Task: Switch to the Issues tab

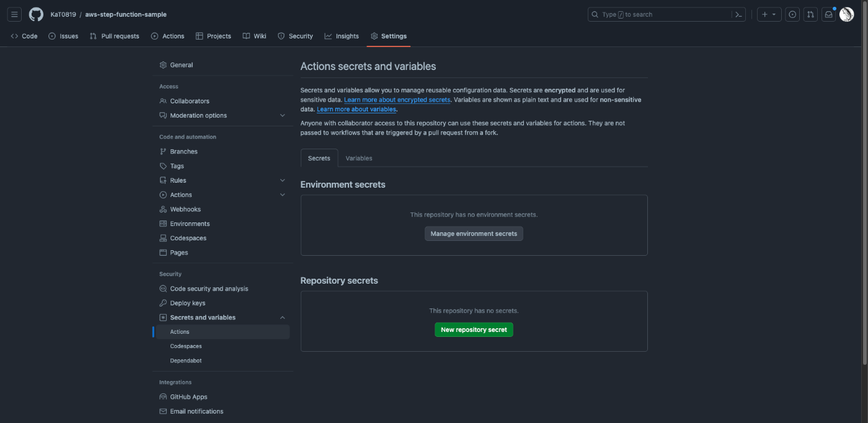Action: click(x=63, y=36)
